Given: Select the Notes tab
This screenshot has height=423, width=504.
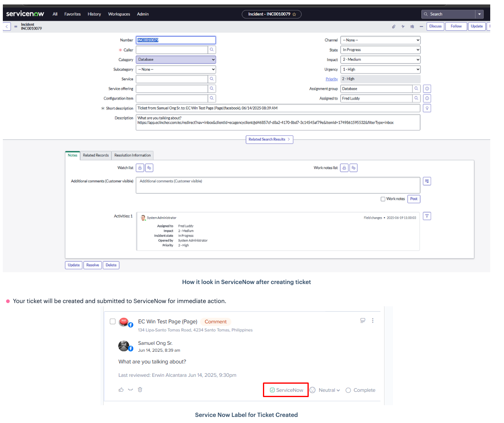Looking at the screenshot, I should click(73, 156).
